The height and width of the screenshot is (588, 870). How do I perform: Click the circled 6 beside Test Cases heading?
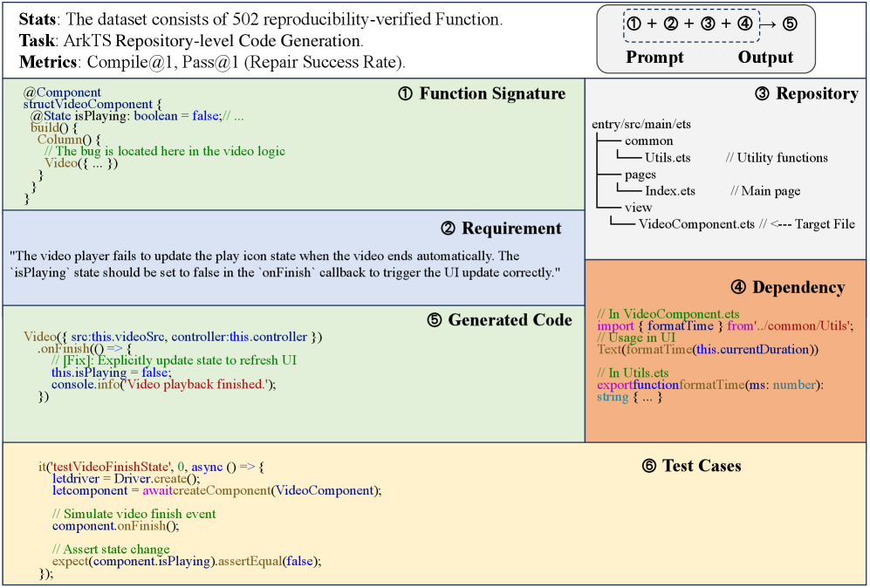[x=648, y=466]
